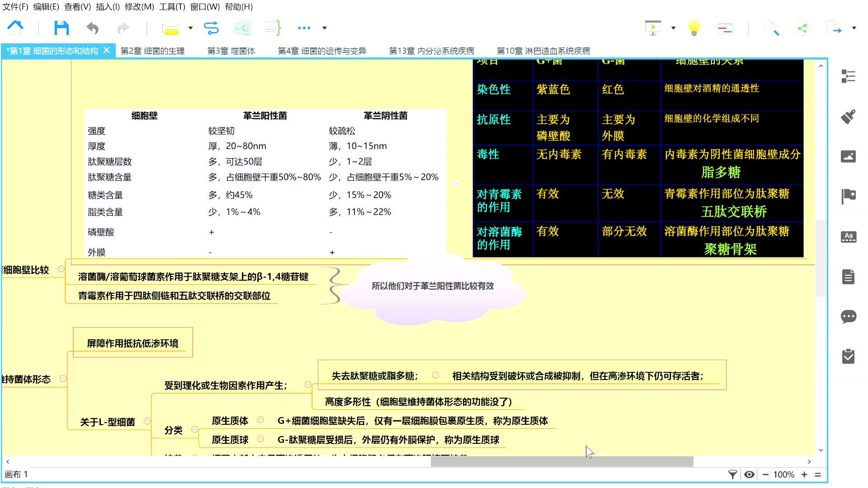Open the 窗口(W) menu
This screenshot has width=868, height=488.
(x=205, y=7)
